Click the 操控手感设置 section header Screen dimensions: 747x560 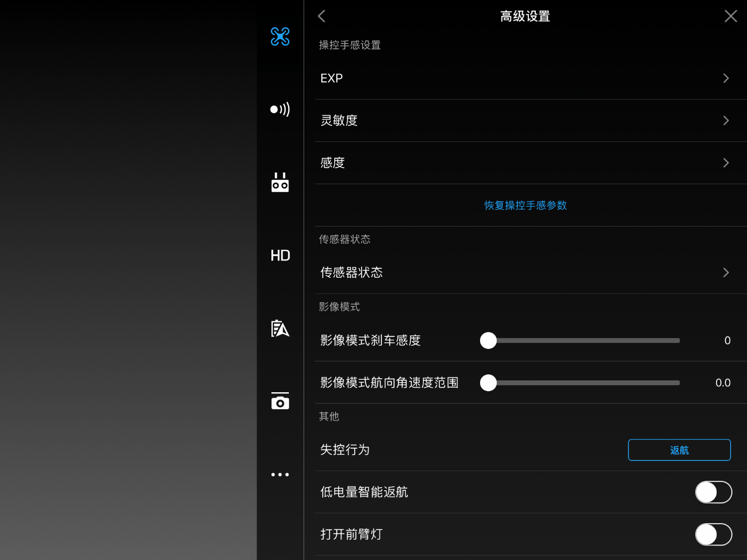click(x=350, y=45)
